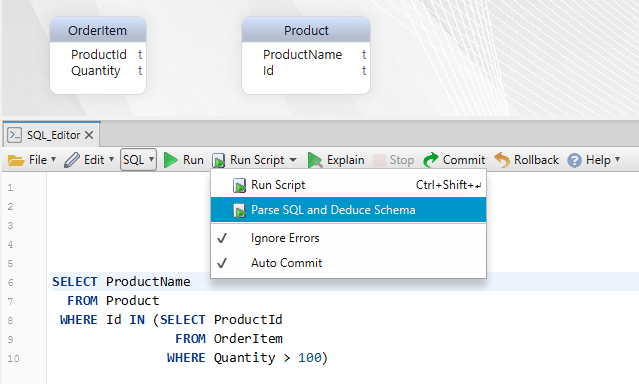639x384 pixels.
Task: Click the Help question mark icon
Action: coord(575,160)
